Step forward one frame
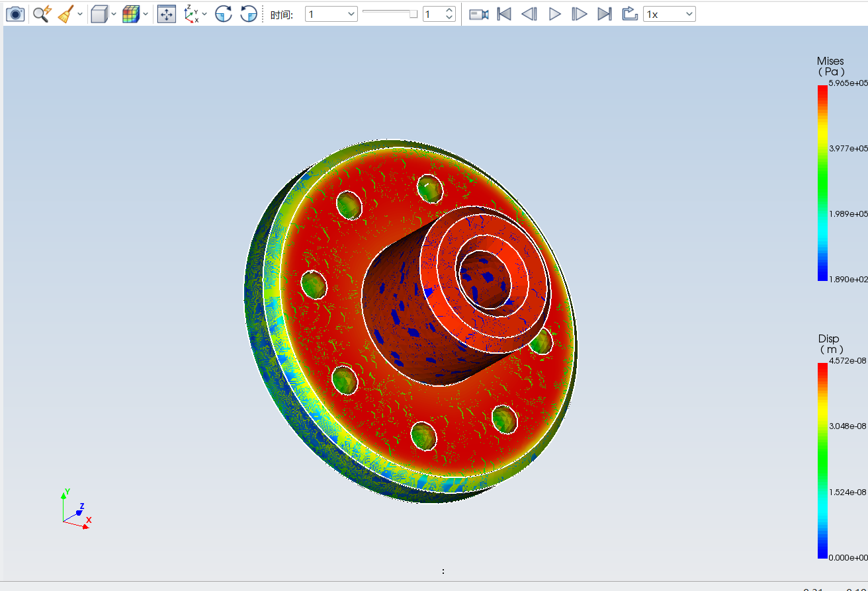The height and width of the screenshot is (591, 868). coord(580,14)
